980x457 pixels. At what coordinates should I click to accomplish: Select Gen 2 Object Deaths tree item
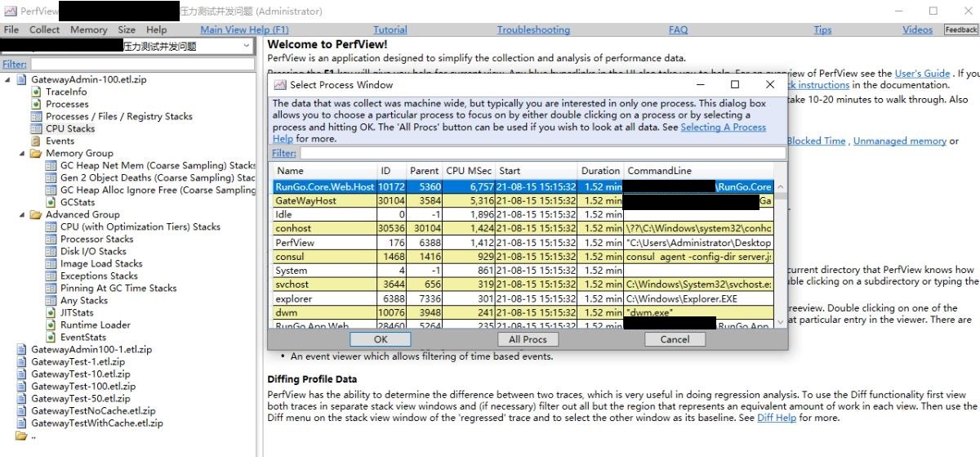[158, 177]
